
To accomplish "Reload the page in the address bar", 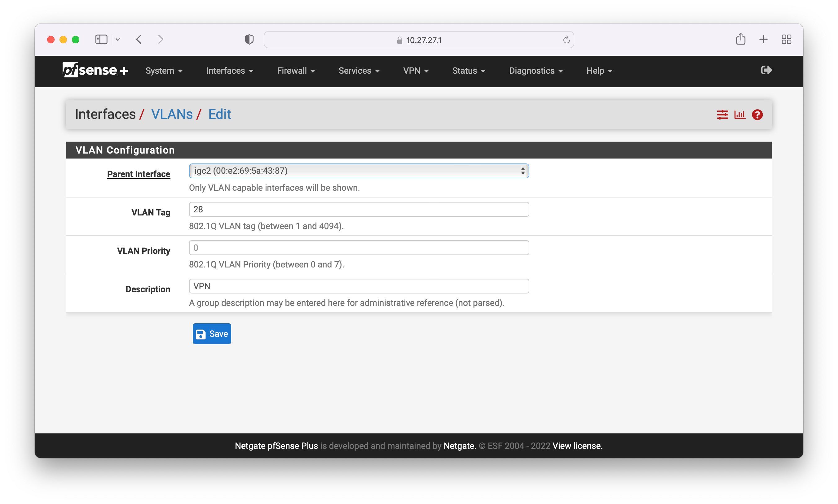I will click(566, 40).
